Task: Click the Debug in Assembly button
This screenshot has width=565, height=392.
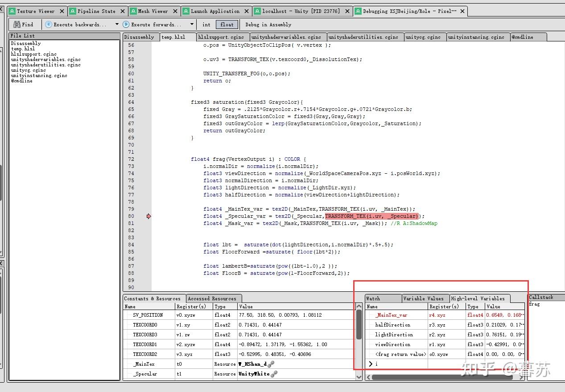Action: [x=268, y=24]
